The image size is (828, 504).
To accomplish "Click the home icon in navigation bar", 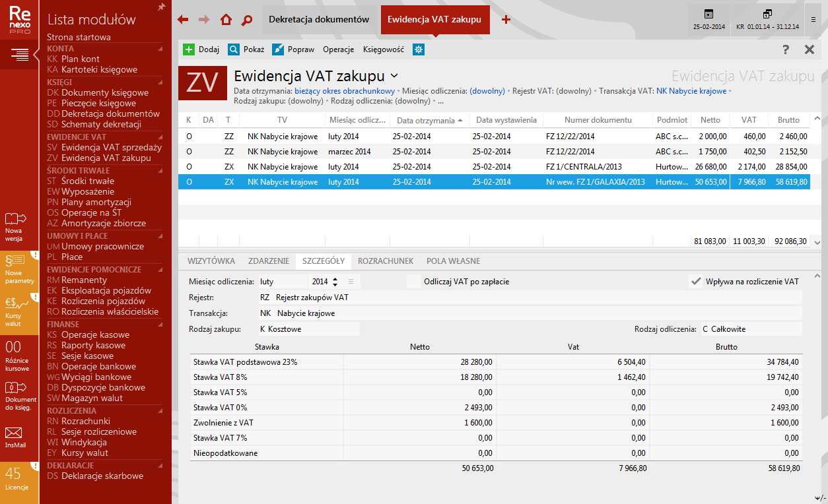I will [226, 20].
